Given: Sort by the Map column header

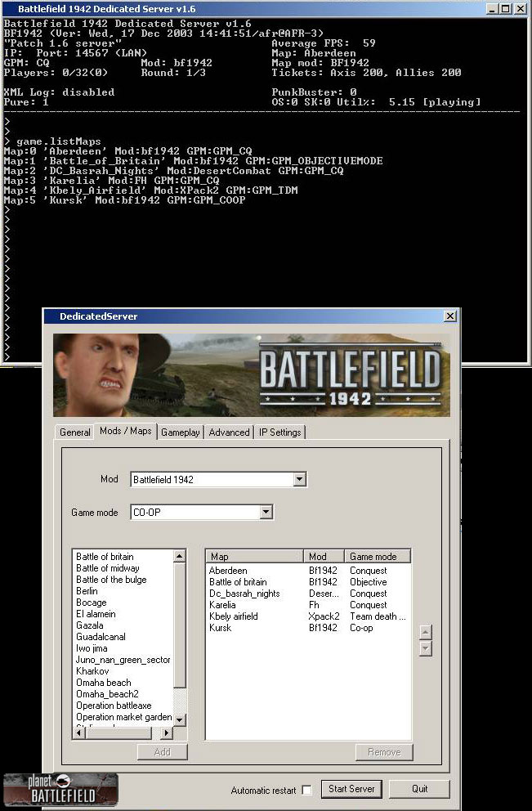Looking at the screenshot, I should tap(255, 557).
